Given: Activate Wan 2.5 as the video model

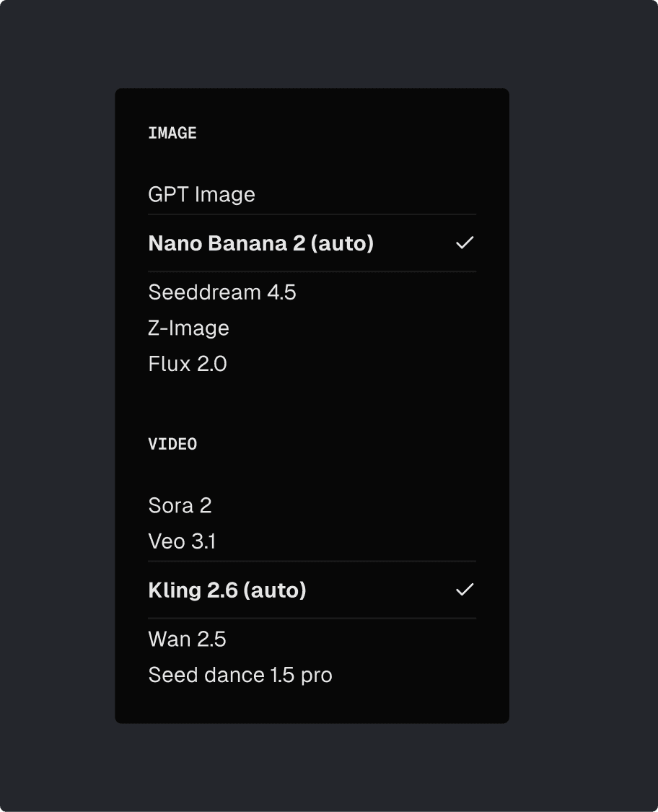Looking at the screenshot, I should (x=187, y=639).
